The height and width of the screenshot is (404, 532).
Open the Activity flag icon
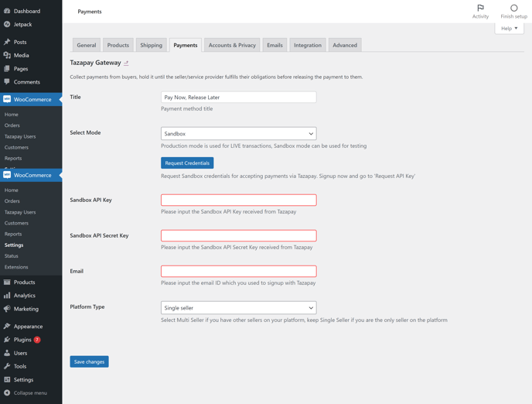pos(480,8)
